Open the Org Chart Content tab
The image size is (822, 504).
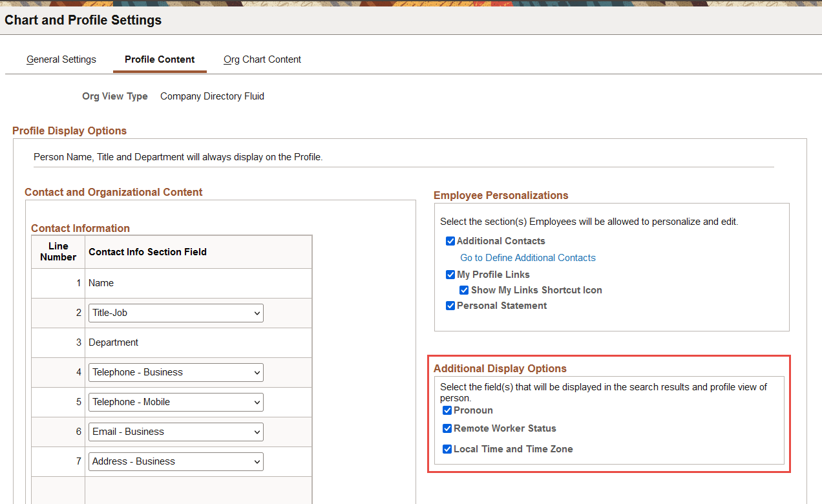(x=262, y=59)
